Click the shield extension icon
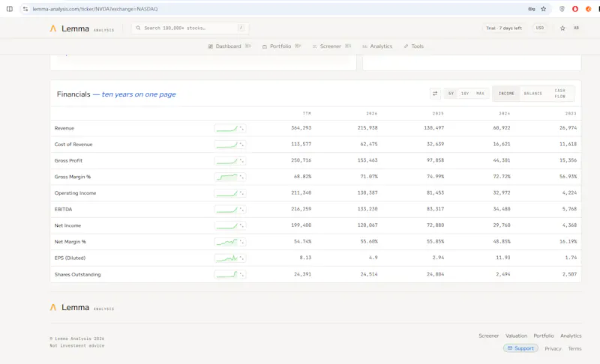600x364 pixels. pos(562,9)
